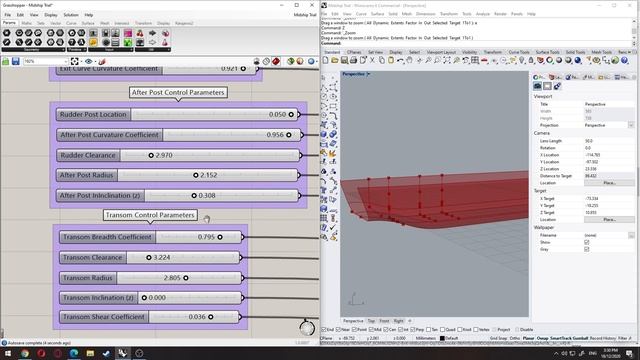Toggle Gumball in Rhino status bar
The height and width of the screenshot is (360, 640).
tap(581, 338)
